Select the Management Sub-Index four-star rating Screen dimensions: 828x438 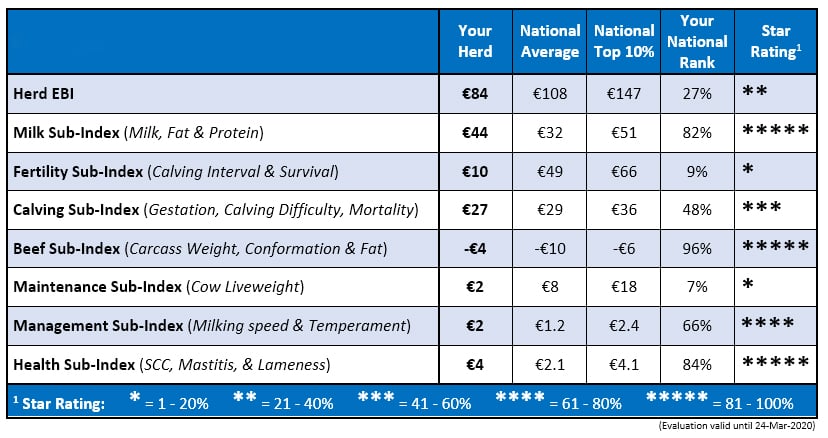[768, 324]
